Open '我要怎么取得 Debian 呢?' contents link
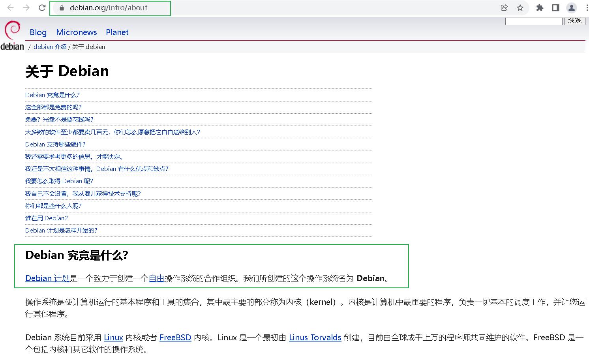589x364 pixels. click(59, 181)
